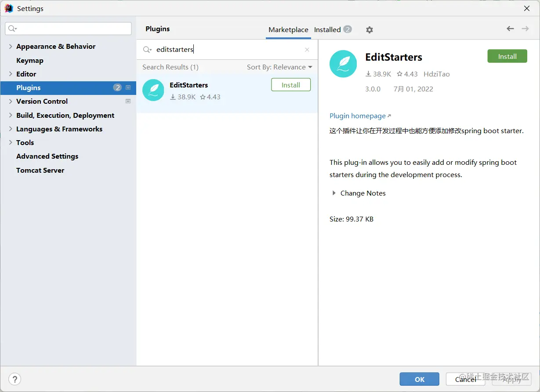Clear the plugin search text
540x392 pixels.
tap(307, 50)
